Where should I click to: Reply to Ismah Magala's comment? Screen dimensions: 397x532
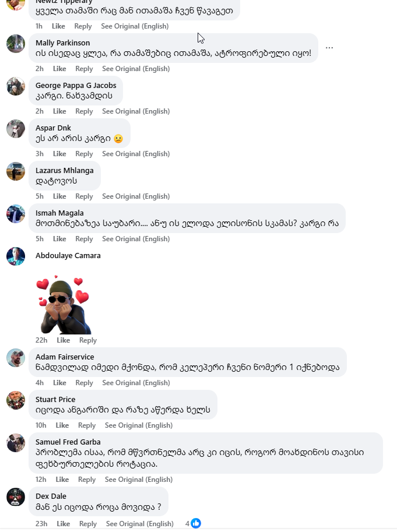coord(84,239)
